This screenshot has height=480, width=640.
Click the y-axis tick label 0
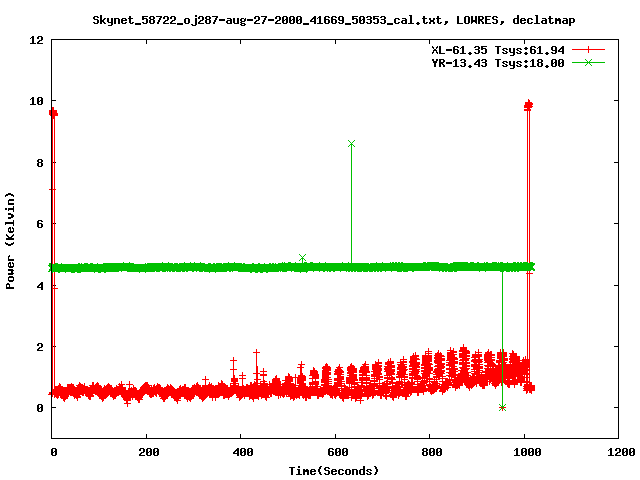[40, 408]
